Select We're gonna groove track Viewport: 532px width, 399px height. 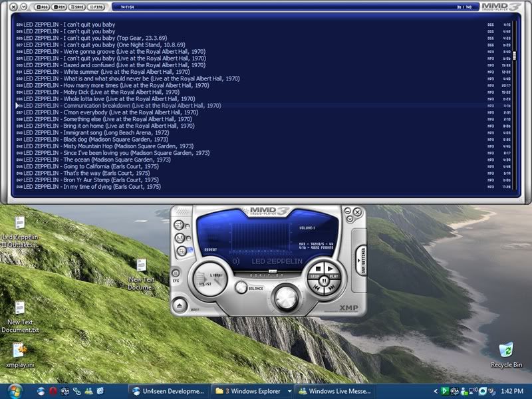point(263,52)
